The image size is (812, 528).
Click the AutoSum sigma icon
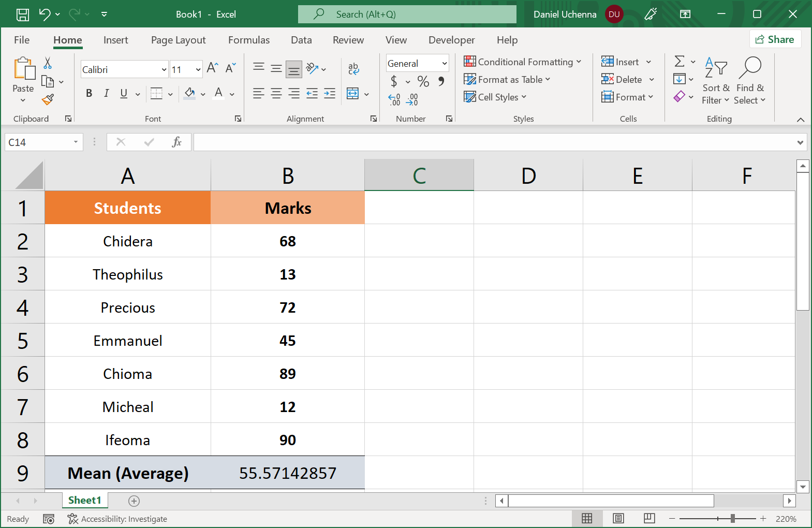(x=680, y=62)
